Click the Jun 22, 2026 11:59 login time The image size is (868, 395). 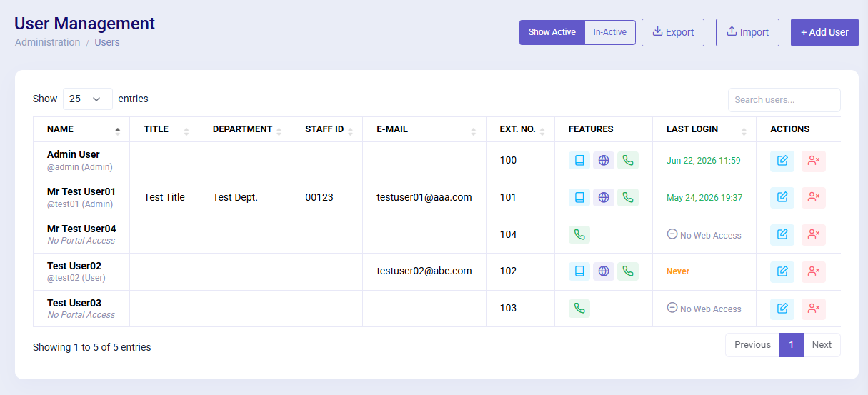[704, 161]
